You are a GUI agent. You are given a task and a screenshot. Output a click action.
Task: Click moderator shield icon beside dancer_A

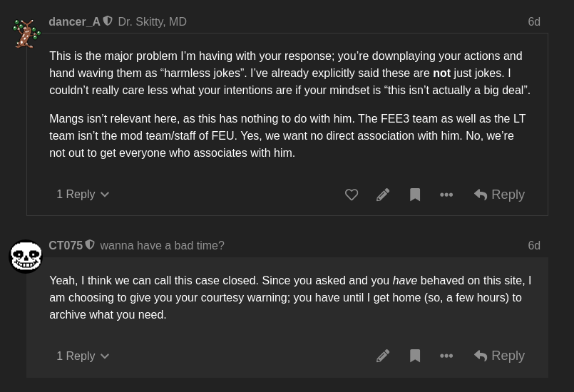tap(107, 21)
